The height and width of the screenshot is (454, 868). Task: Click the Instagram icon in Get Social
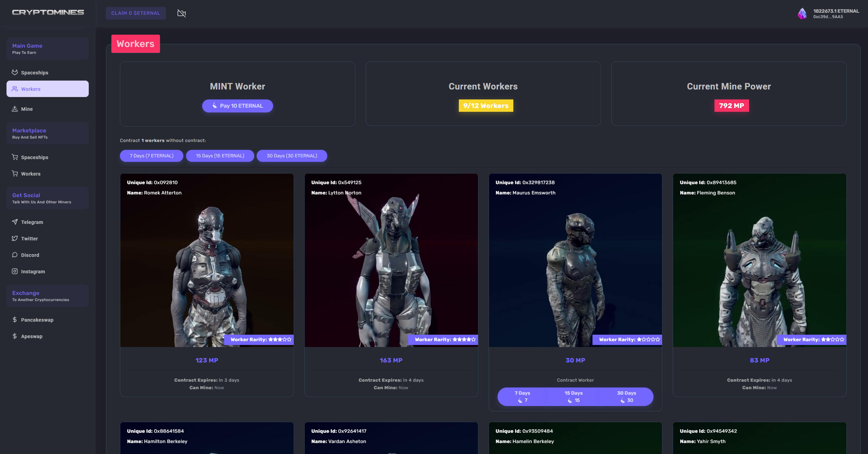point(15,271)
